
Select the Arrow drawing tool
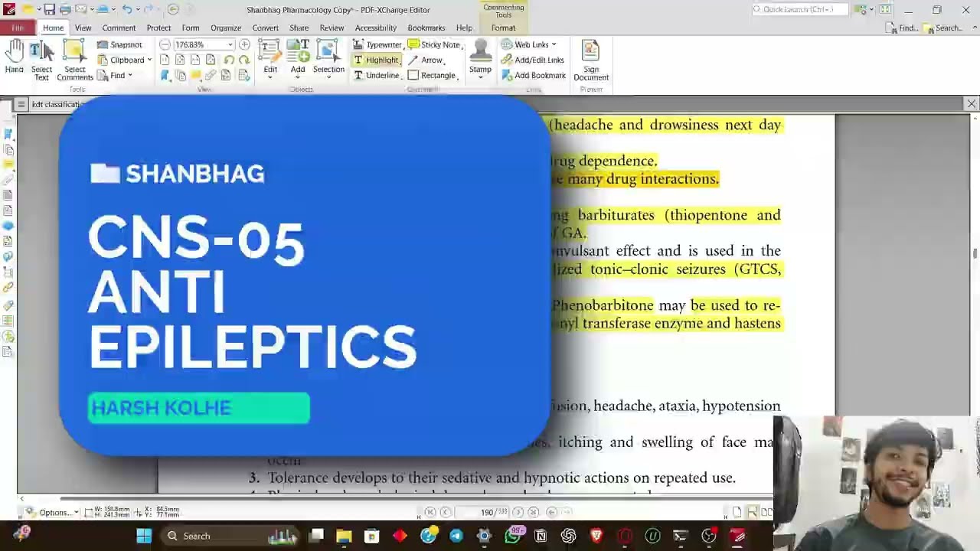click(x=426, y=60)
